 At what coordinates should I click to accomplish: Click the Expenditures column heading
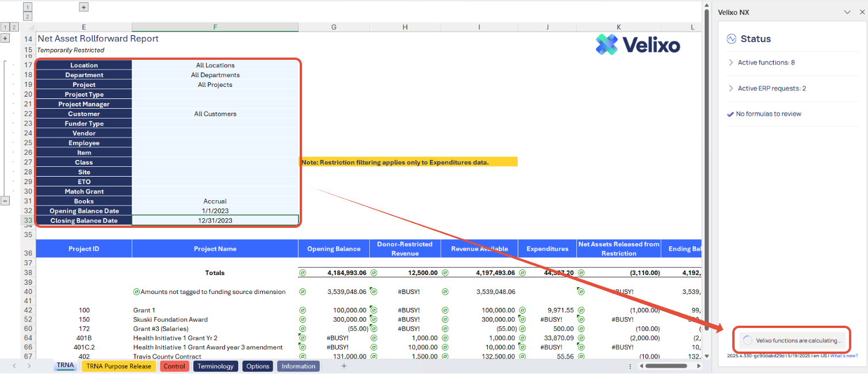[x=547, y=249]
